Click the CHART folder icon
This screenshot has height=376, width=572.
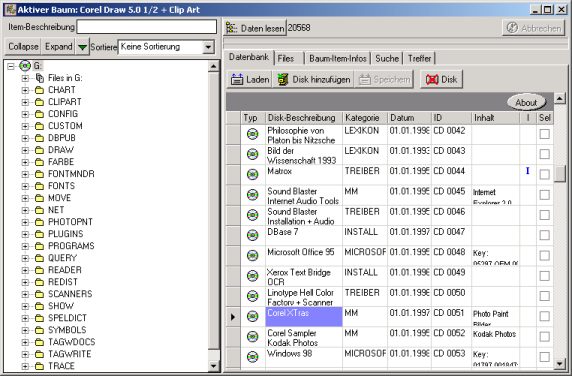[39, 90]
